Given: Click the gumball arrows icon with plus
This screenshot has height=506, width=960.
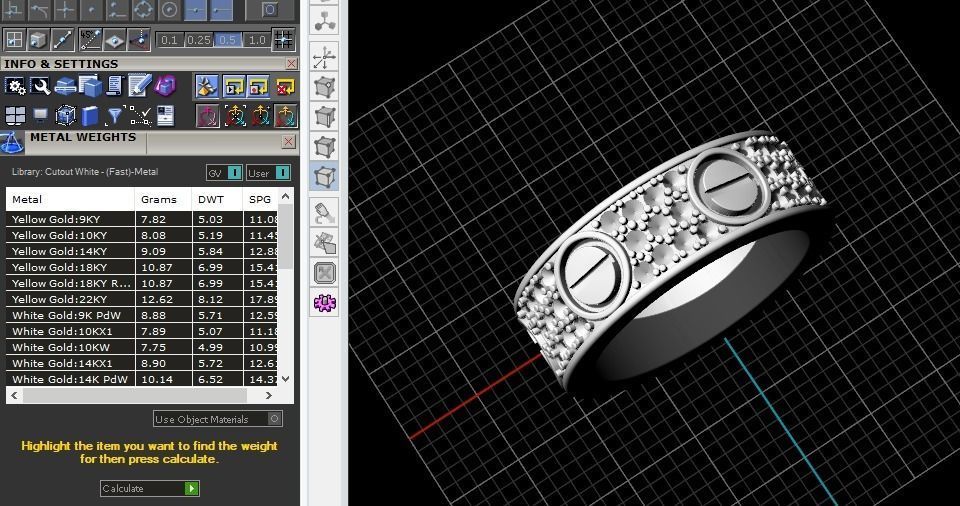Looking at the screenshot, I should pos(260,116).
